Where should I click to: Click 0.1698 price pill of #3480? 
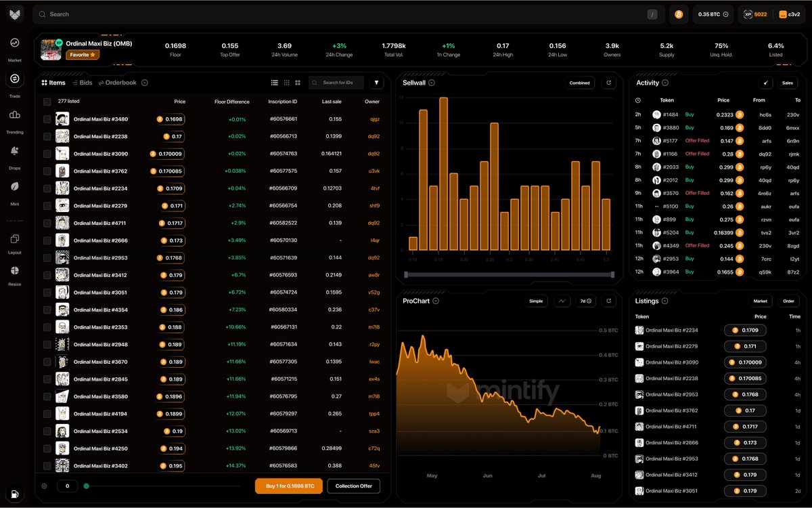coord(170,119)
